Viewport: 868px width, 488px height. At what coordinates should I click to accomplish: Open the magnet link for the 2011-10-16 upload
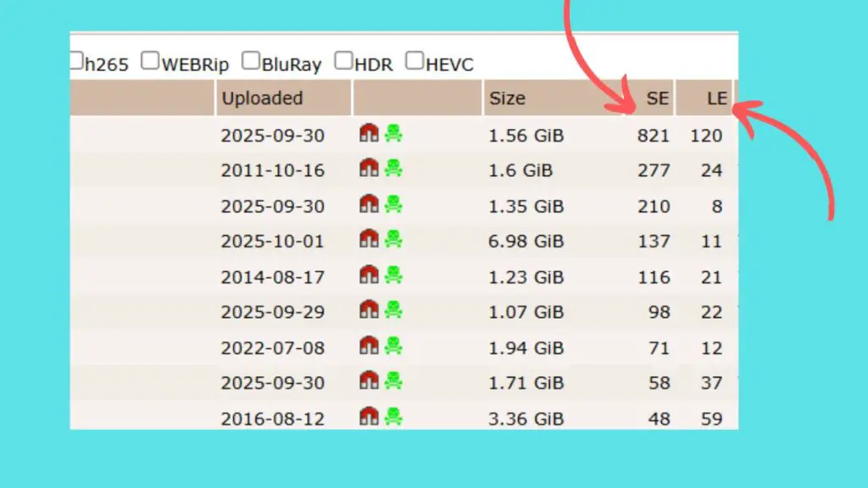point(369,168)
